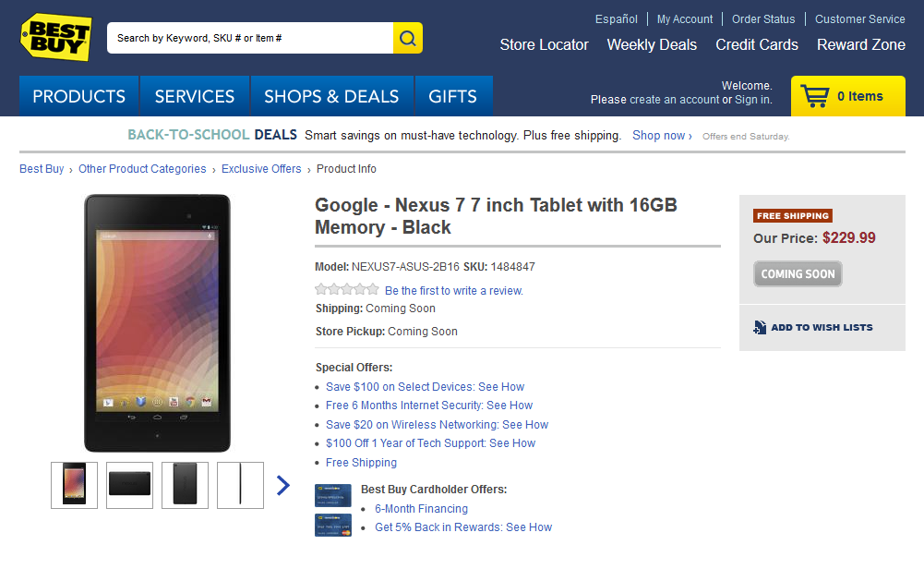Click the Coming Soon button
924x569 pixels.
point(798,273)
